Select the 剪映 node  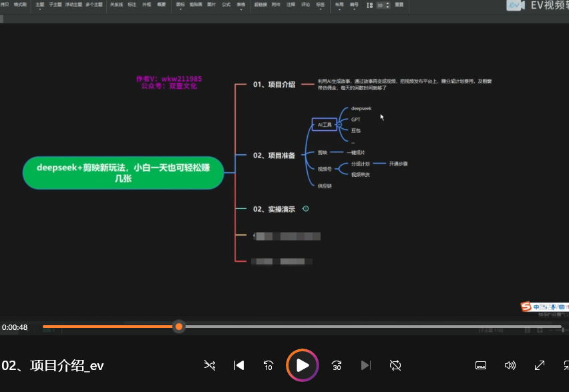coord(323,152)
